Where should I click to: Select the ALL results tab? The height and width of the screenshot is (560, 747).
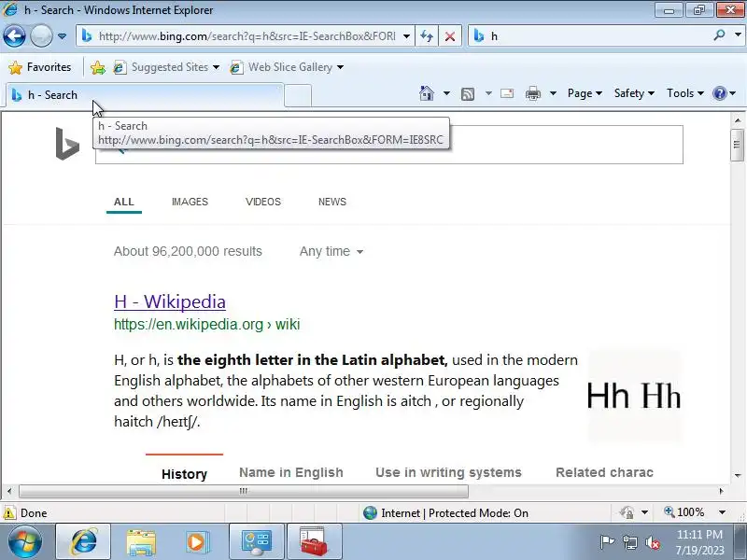(124, 202)
